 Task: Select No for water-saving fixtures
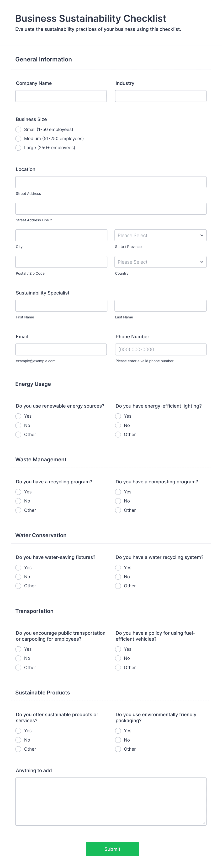[x=18, y=577]
